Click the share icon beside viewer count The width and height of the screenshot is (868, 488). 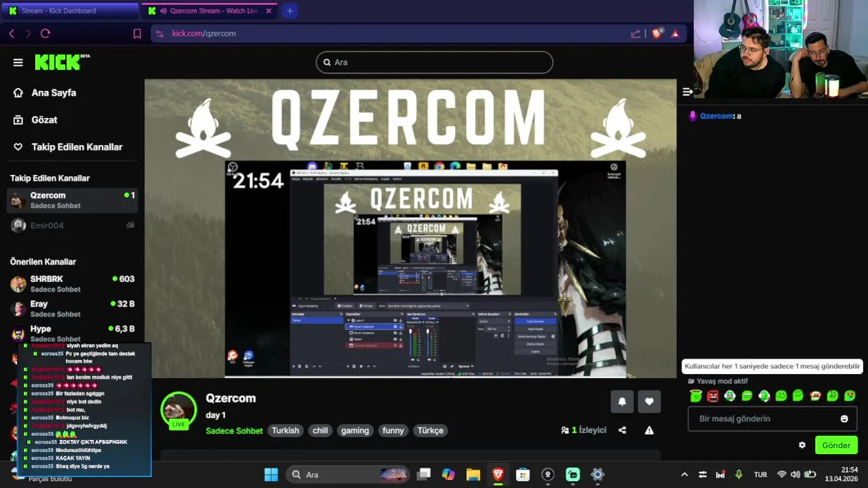click(623, 430)
